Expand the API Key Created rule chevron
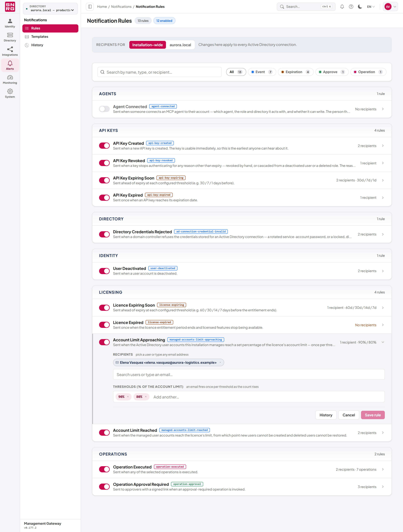403x532 pixels. tap(383, 146)
